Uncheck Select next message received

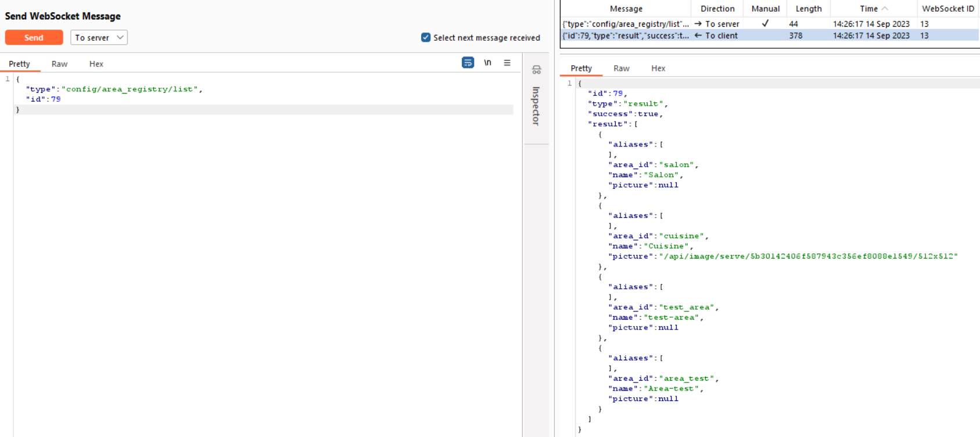click(x=426, y=38)
